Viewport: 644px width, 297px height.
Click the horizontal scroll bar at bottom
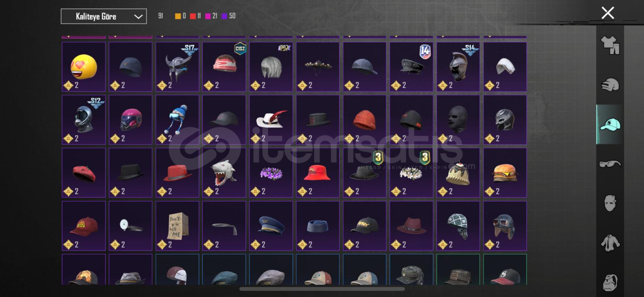[322, 289]
